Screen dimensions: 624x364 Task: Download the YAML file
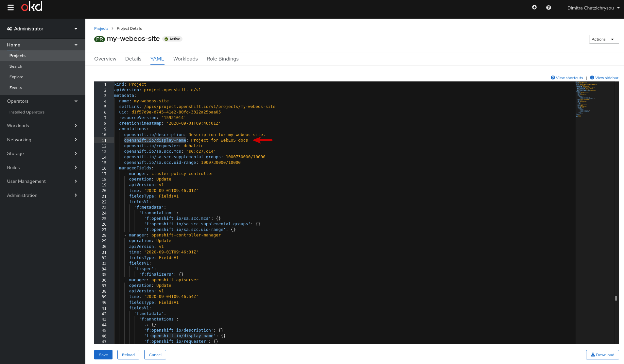(602, 355)
